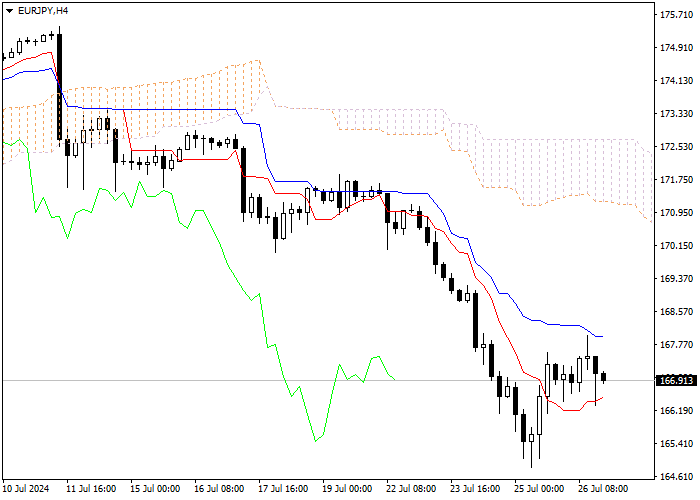Click price level 171.750 on axis
This screenshot has width=700, height=500.
coord(676,179)
